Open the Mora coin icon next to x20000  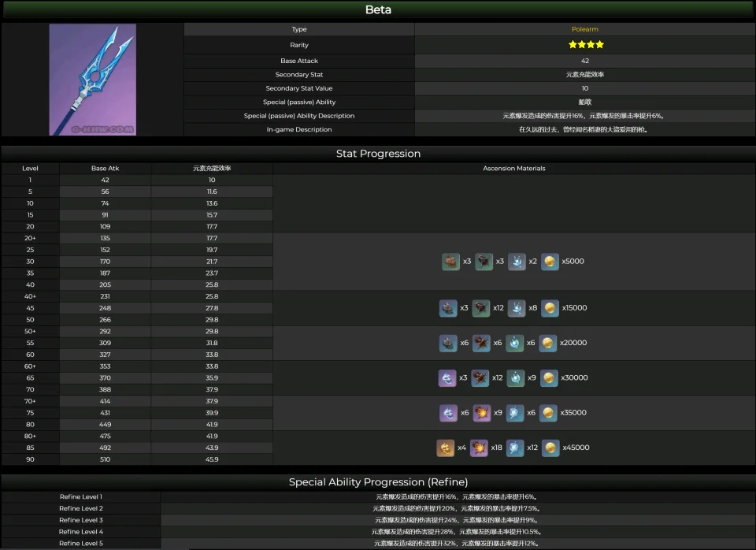click(x=548, y=343)
